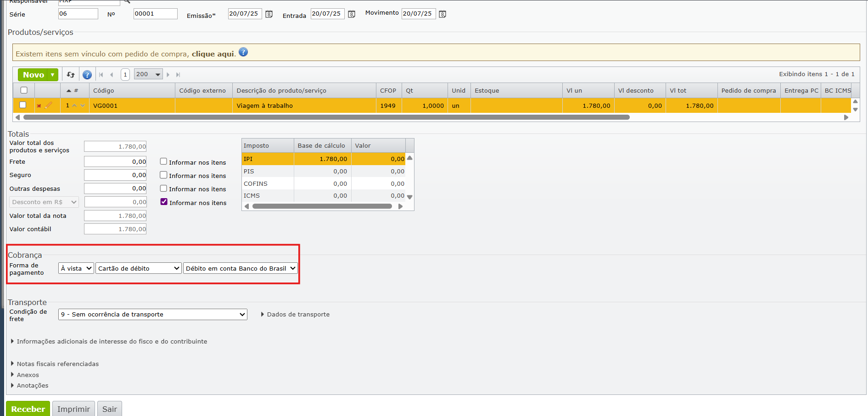Follow the 'clique aqui' link

click(213, 54)
